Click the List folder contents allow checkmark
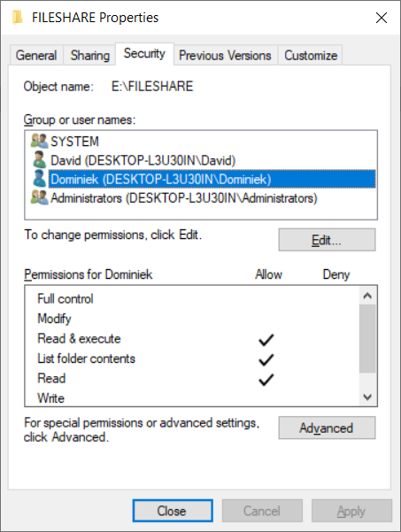The width and height of the screenshot is (401, 532). click(x=266, y=359)
